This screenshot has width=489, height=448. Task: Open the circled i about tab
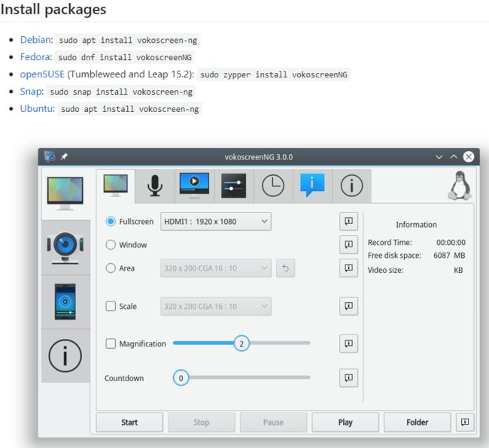click(x=351, y=186)
